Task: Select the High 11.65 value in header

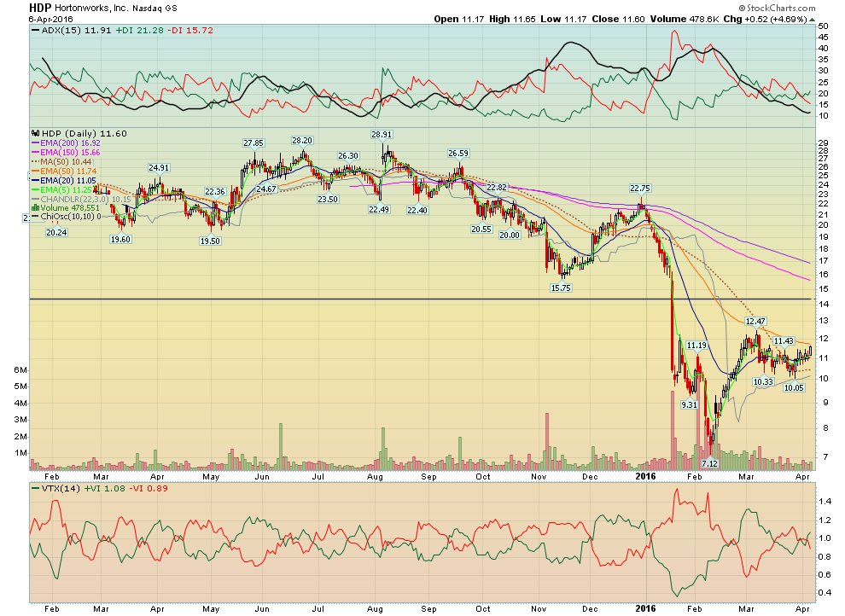Action: pos(512,19)
